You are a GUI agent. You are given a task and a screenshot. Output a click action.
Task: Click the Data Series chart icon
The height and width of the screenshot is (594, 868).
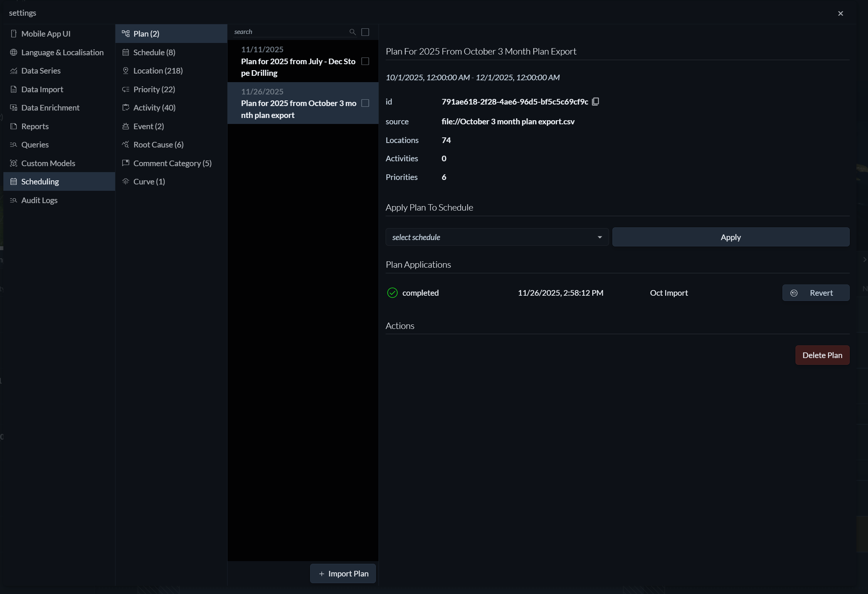tap(14, 71)
